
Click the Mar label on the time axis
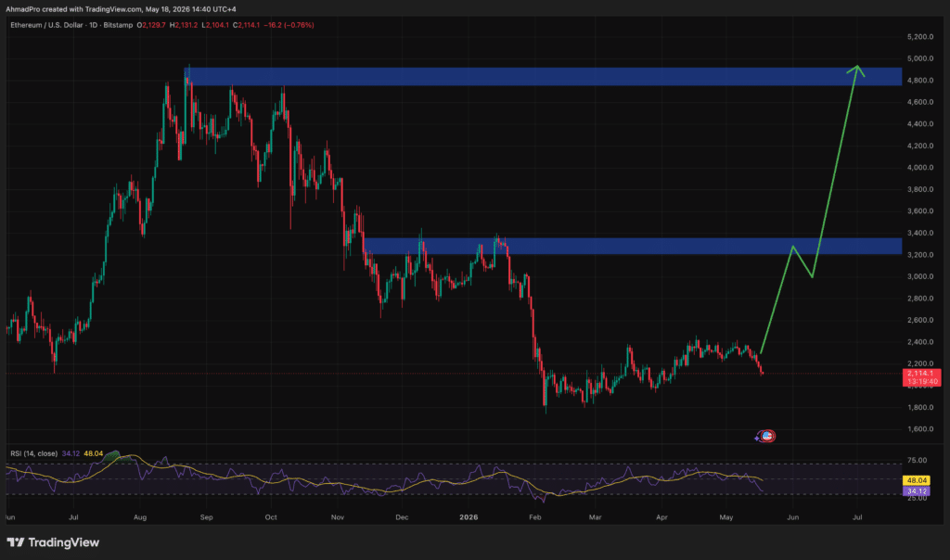tap(595, 517)
